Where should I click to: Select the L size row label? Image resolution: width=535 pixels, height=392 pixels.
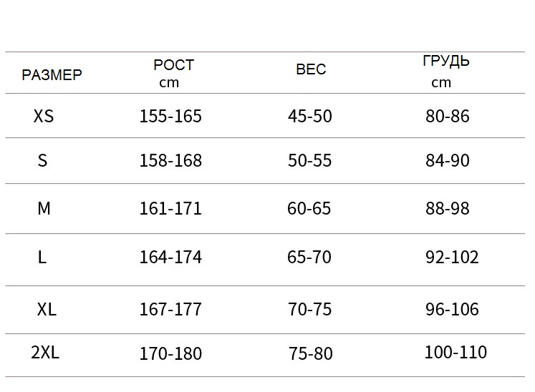point(42,257)
